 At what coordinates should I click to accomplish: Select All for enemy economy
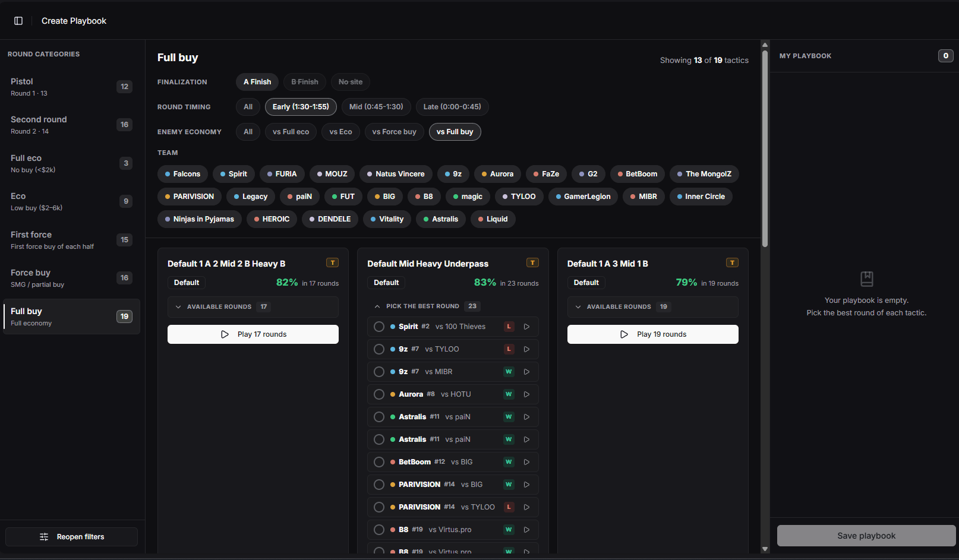pos(248,132)
